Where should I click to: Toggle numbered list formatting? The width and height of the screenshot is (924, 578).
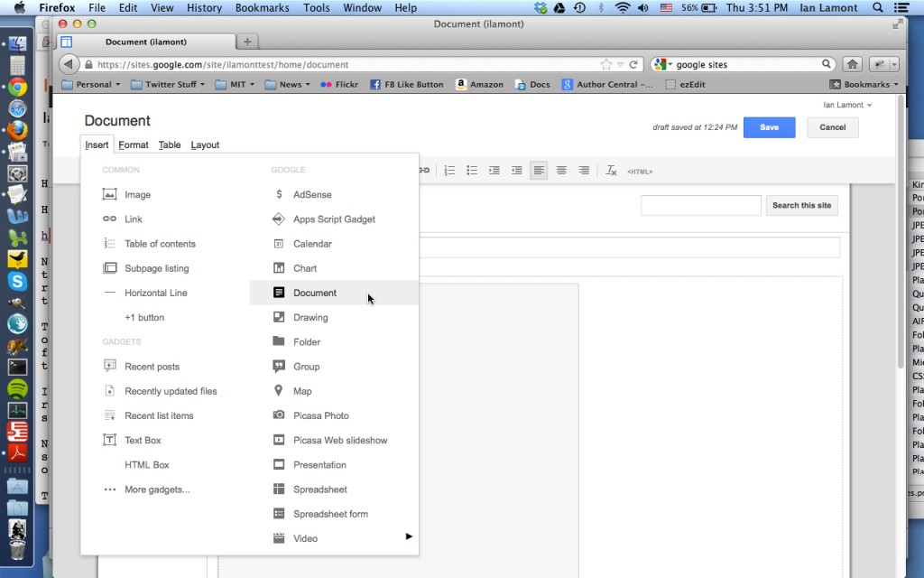pyautogui.click(x=449, y=171)
